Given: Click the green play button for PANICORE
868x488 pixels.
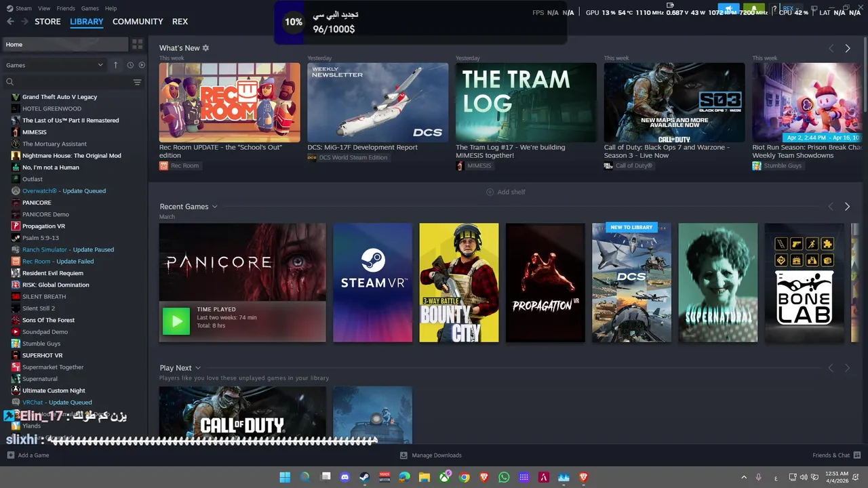Looking at the screenshot, I should tap(176, 321).
